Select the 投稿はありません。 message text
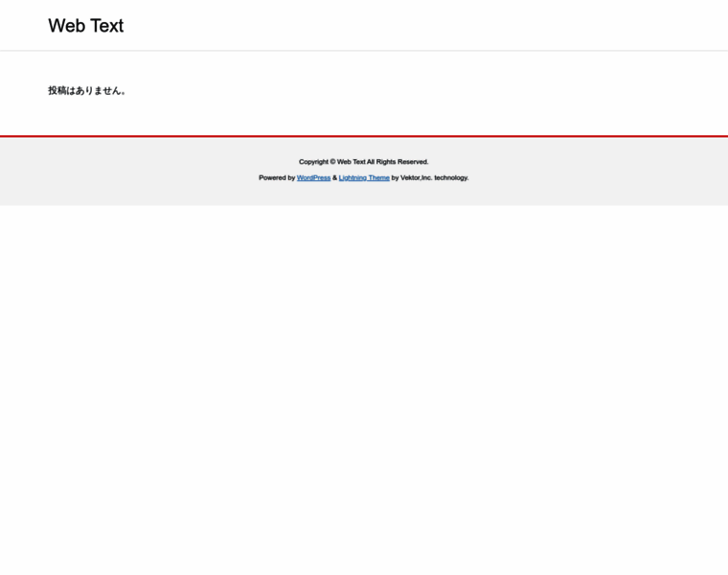728x575 pixels. click(x=87, y=91)
